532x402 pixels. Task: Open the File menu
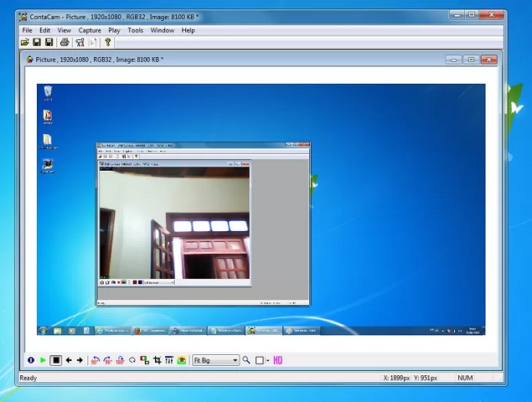pyautogui.click(x=27, y=30)
